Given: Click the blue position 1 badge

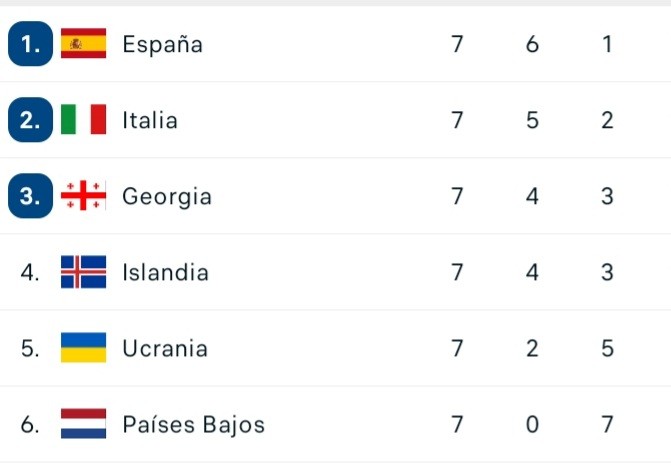Looking at the screenshot, I should pos(29,44).
